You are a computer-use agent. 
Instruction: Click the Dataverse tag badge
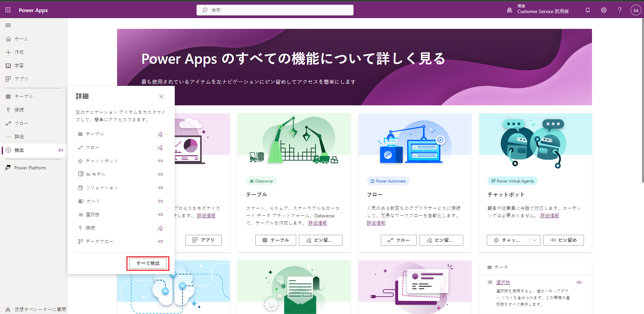click(261, 181)
